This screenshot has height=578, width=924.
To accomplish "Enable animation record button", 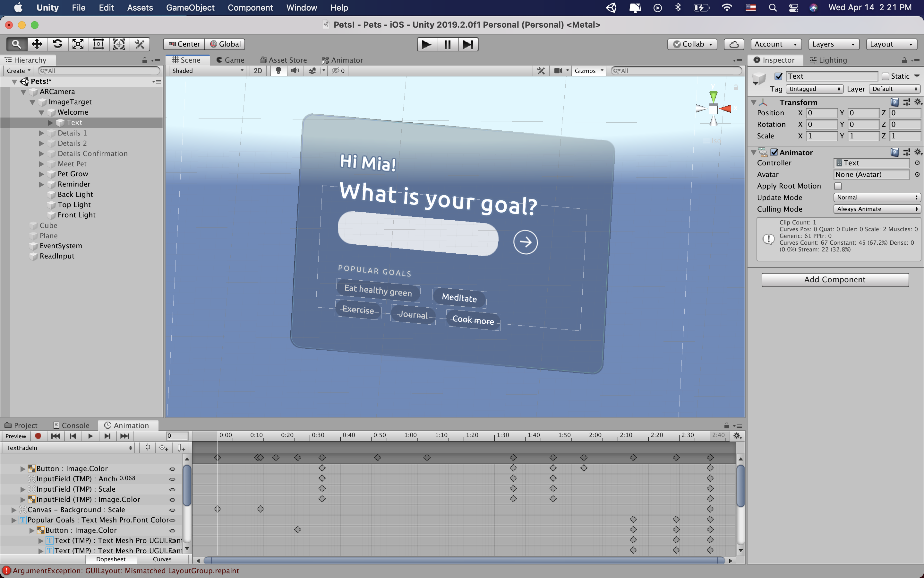I will [38, 436].
